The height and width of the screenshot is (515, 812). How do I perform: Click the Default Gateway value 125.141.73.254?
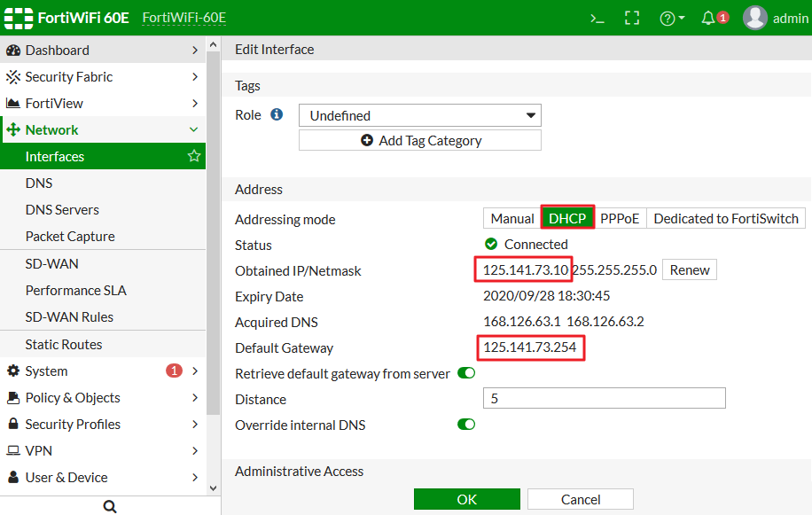(x=530, y=347)
